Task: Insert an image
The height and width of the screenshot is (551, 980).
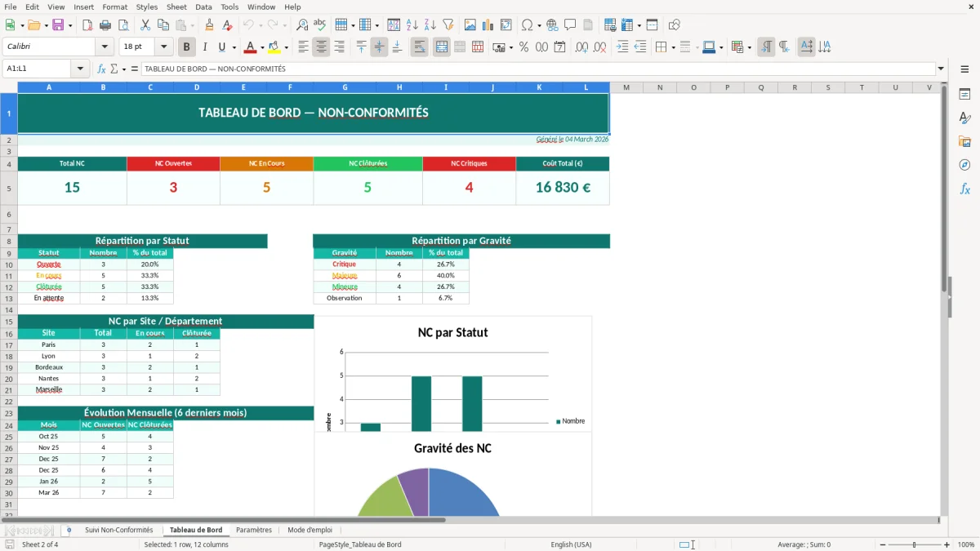Action: 470,25
